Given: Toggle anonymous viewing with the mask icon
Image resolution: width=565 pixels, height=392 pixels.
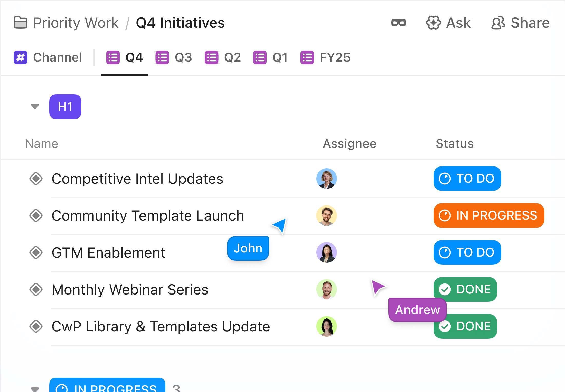Looking at the screenshot, I should pyautogui.click(x=399, y=23).
